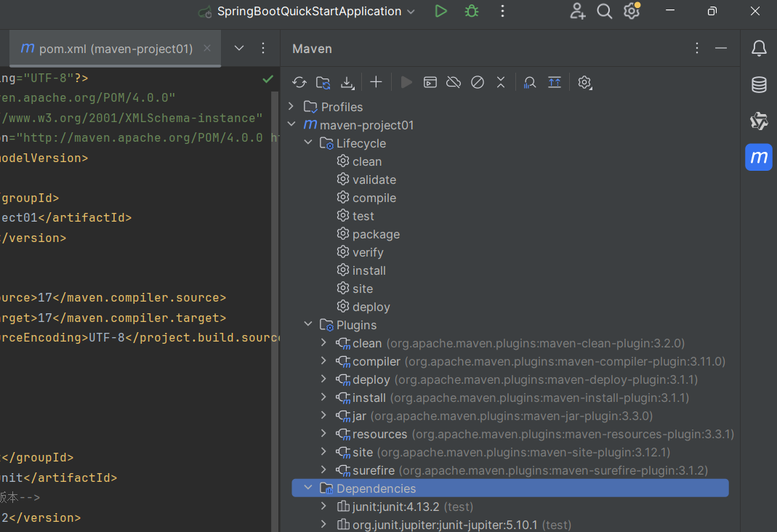This screenshot has width=777, height=532.
Task: Show Maven dependencies diagram icon
Action: click(555, 82)
